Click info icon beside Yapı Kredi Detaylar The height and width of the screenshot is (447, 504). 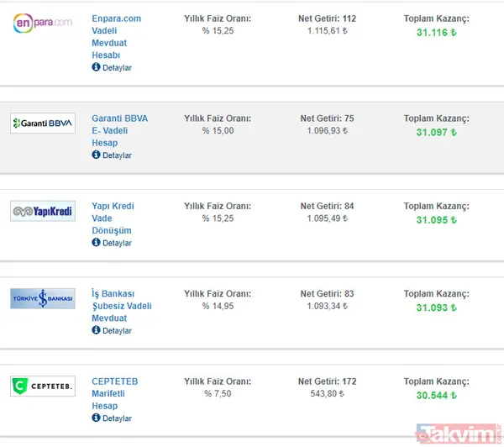coord(96,243)
